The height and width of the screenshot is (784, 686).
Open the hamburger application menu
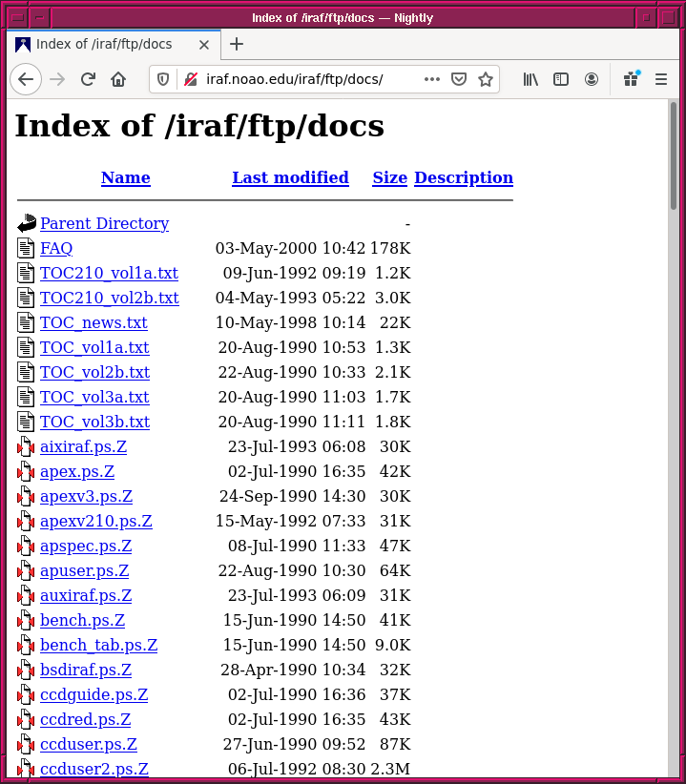(x=660, y=79)
